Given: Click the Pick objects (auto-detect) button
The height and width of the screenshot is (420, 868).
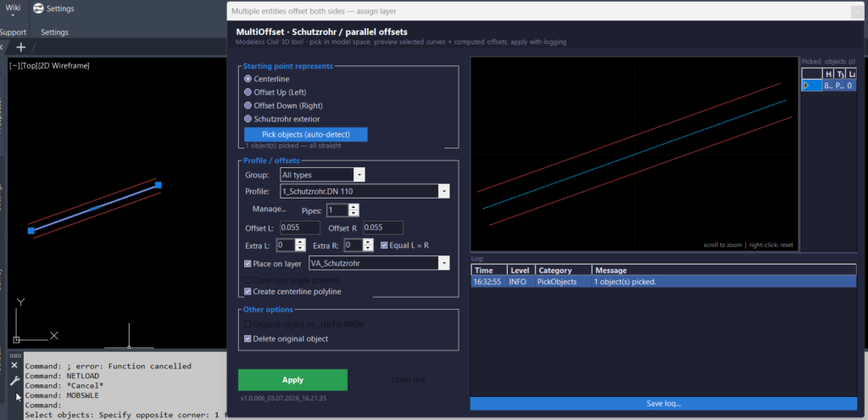Looking at the screenshot, I should coord(305,134).
